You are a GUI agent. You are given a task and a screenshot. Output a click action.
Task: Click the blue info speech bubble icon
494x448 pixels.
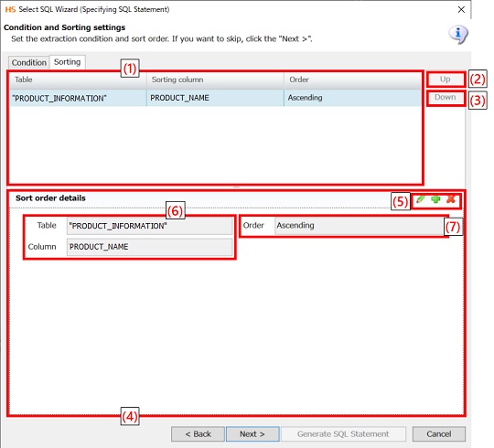(458, 35)
